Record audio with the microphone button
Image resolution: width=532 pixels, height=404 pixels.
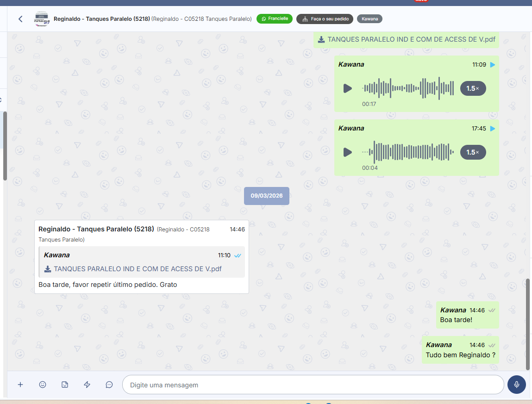(x=516, y=385)
